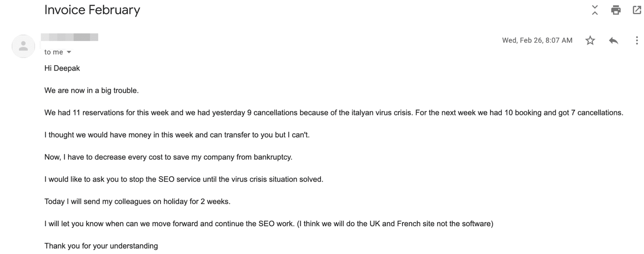Click the sender's profile avatar
The height and width of the screenshot is (254, 644).
point(23,46)
